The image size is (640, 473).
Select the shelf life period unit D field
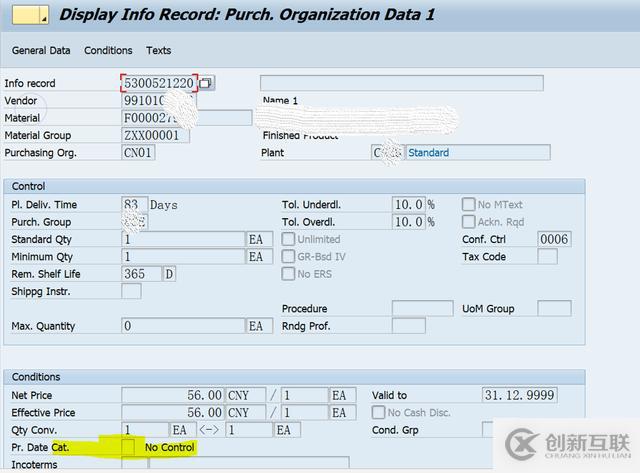pos(169,274)
